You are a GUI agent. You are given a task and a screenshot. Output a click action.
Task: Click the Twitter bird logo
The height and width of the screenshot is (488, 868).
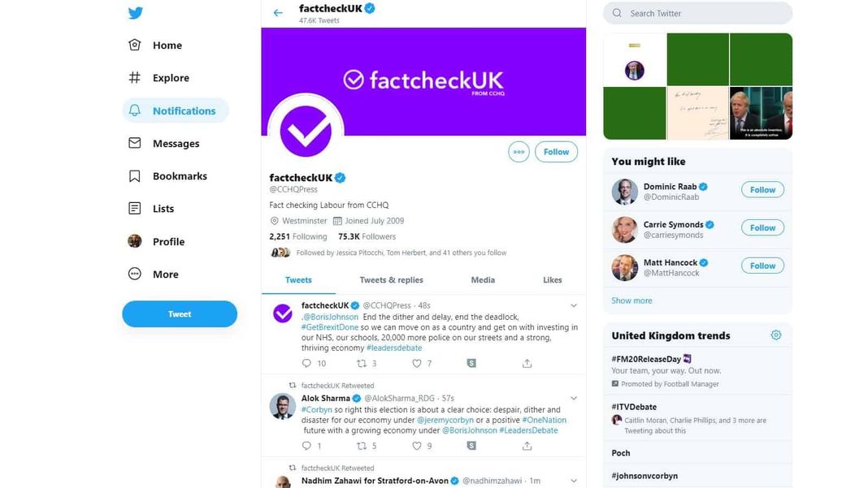(136, 12)
